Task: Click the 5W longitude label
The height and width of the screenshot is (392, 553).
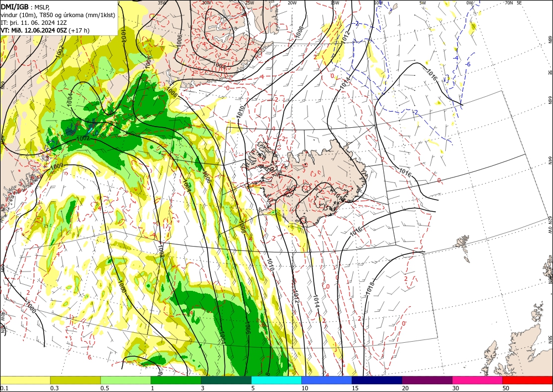Action: (423, 3)
